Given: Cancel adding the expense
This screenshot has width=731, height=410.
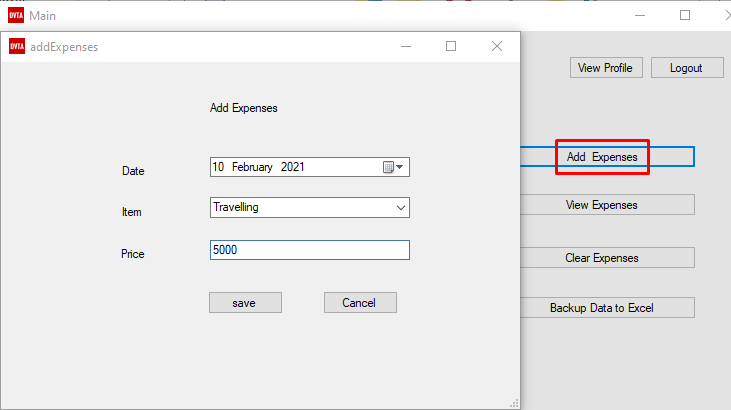Looking at the screenshot, I should [360, 303].
